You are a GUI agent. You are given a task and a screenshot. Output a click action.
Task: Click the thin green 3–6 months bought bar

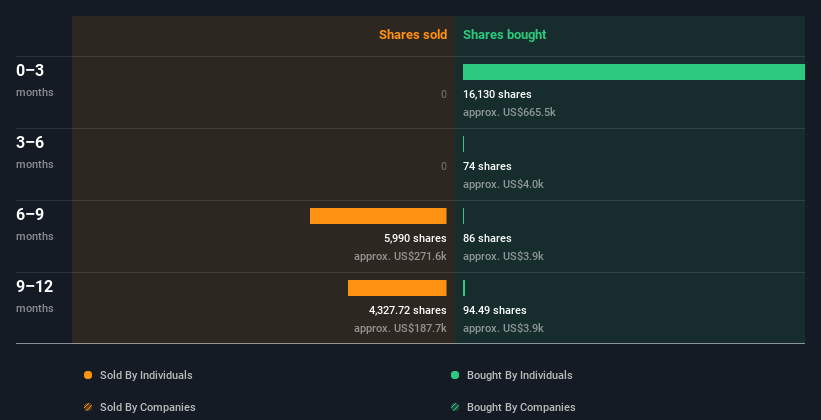click(x=463, y=144)
